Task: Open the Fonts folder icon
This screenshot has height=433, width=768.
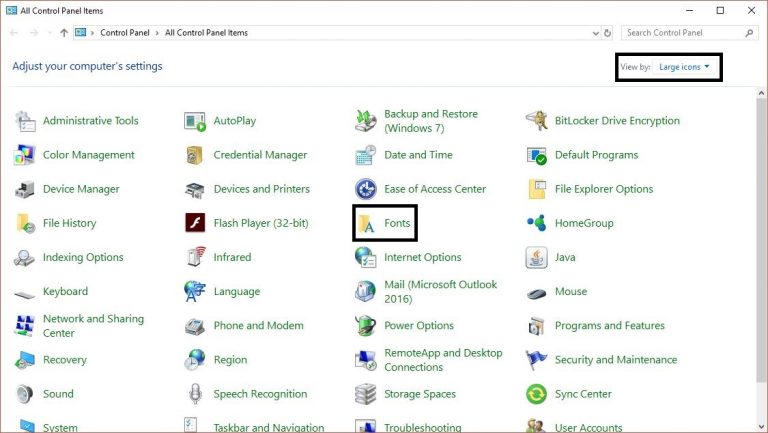Action: coord(365,223)
